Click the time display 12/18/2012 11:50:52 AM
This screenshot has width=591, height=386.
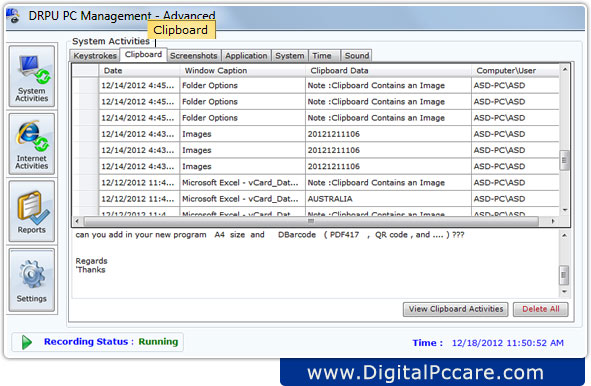(508, 343)
